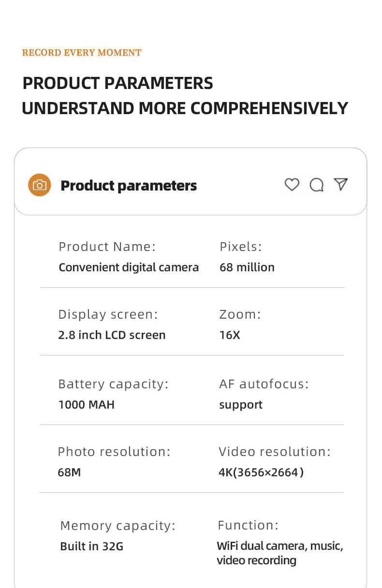The image size is (382, 588).
Task: Click the "WiFi dual camera, music" function text
Action: [279, 546]
